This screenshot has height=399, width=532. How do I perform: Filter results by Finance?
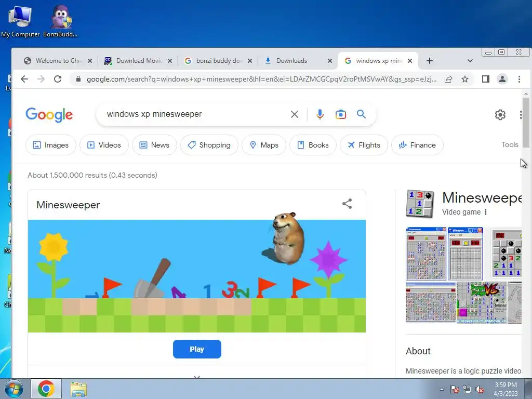tap(417, 145)
